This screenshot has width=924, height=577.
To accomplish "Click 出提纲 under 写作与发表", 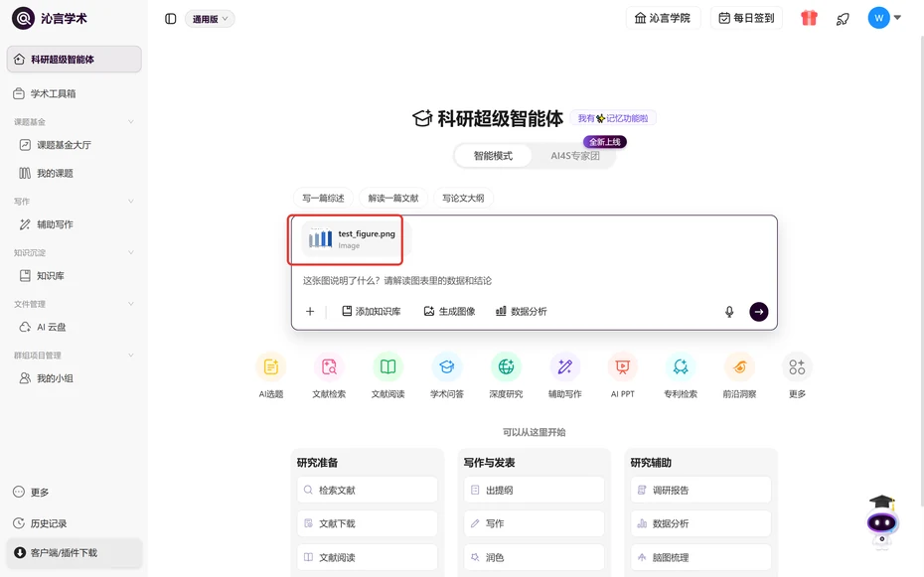I will coord(534,490).
